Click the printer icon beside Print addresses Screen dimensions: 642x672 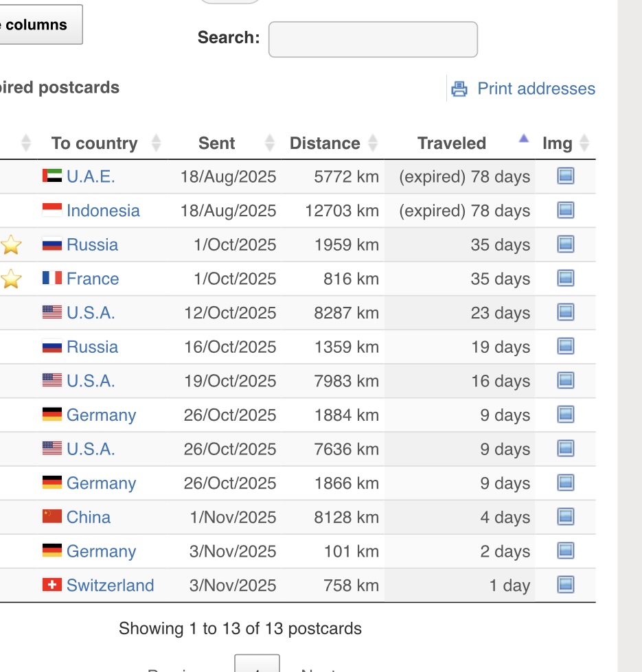coord(459,89)
